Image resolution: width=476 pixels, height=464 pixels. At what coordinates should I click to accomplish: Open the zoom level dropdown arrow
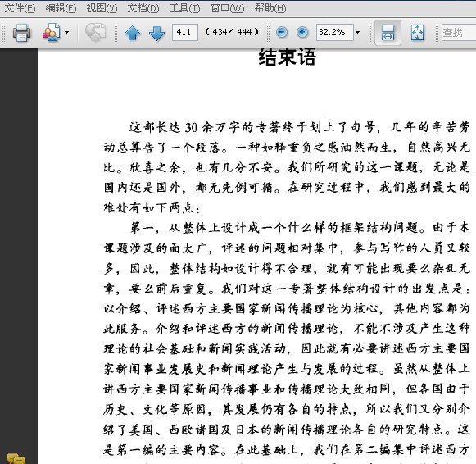(357, 32)
